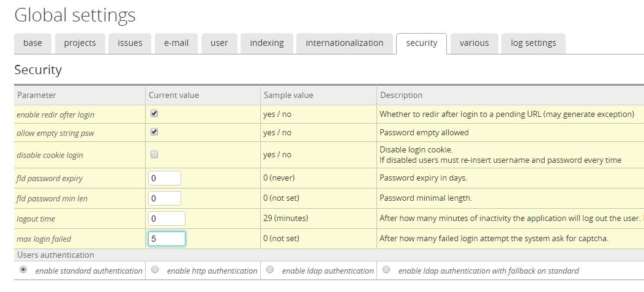
Task: Open the indexing tab
Action: click(x=267, y=43)
